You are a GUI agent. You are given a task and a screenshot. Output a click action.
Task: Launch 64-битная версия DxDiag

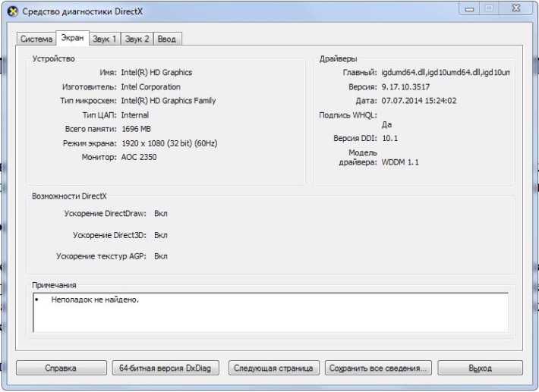click(165, 368)
